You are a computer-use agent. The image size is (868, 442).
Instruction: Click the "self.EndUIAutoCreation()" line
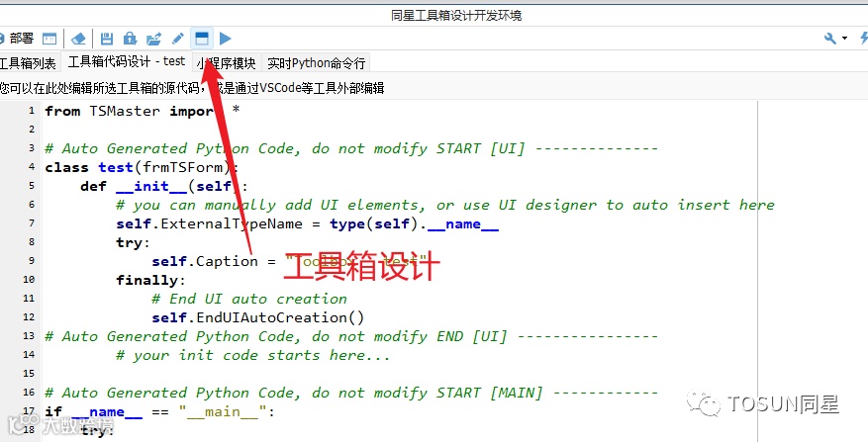pos(258,317)
